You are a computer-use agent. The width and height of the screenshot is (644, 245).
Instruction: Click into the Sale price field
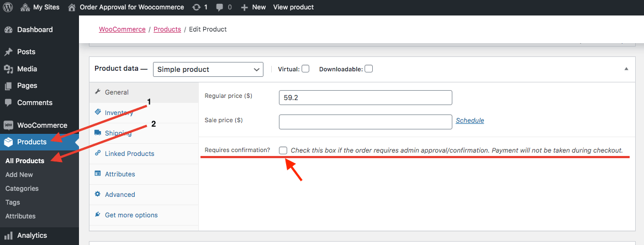tap(366, 122)
